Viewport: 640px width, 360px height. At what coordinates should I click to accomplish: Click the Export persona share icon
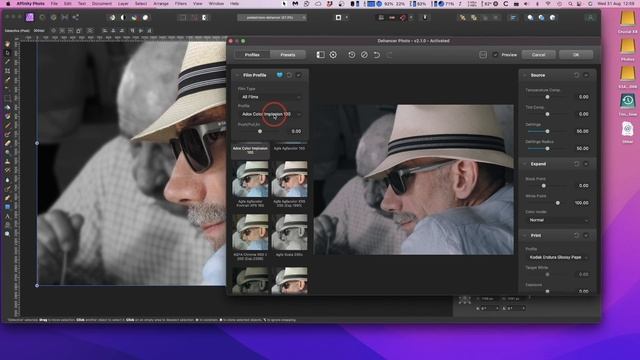(x=76, y=18)
